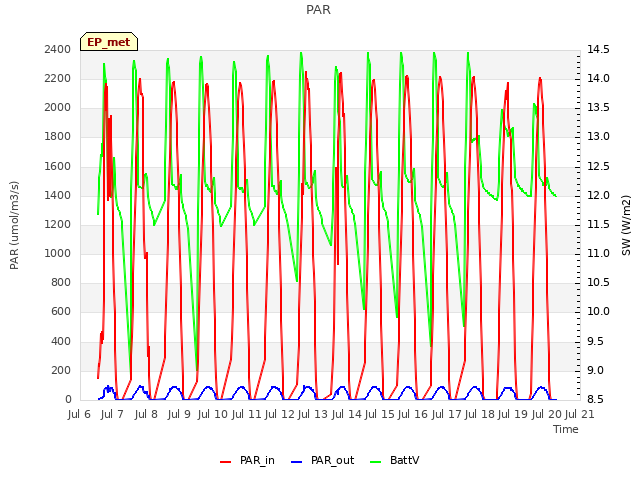Image resolution: width=640 pixels, height=480 pixels.
Task: Click the 200 left-axis value
Action: [61, 371]
